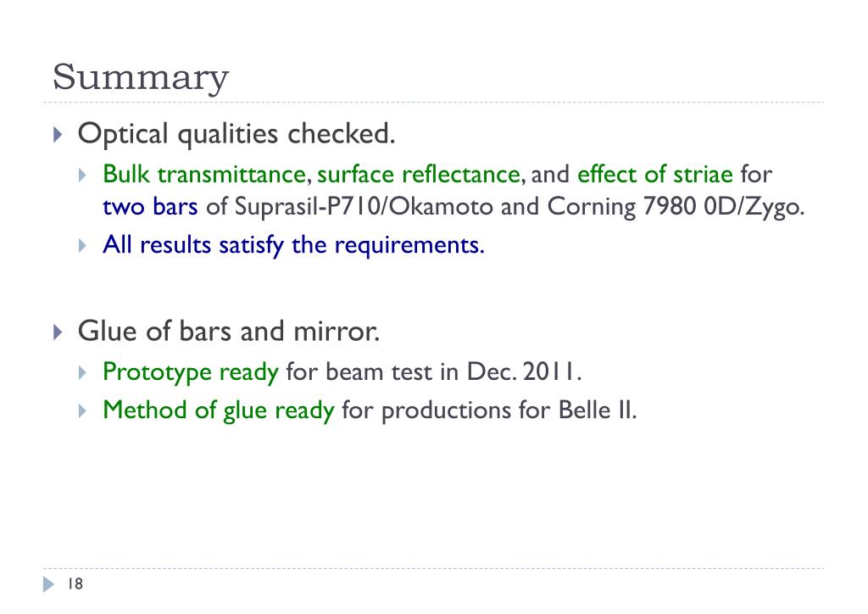
Task: Click the footer triangle next to page 18
Action: click(48, 584)
